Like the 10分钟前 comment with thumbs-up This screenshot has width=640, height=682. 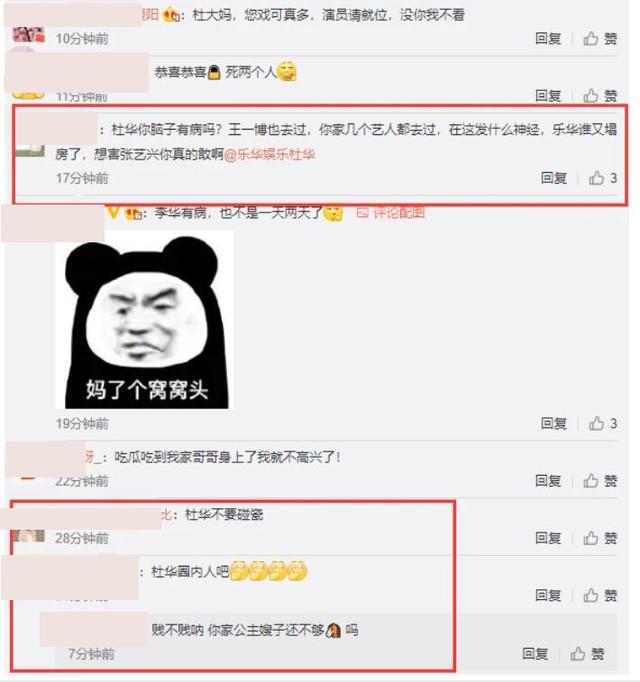pyautogui.click(x=600, y=39)
